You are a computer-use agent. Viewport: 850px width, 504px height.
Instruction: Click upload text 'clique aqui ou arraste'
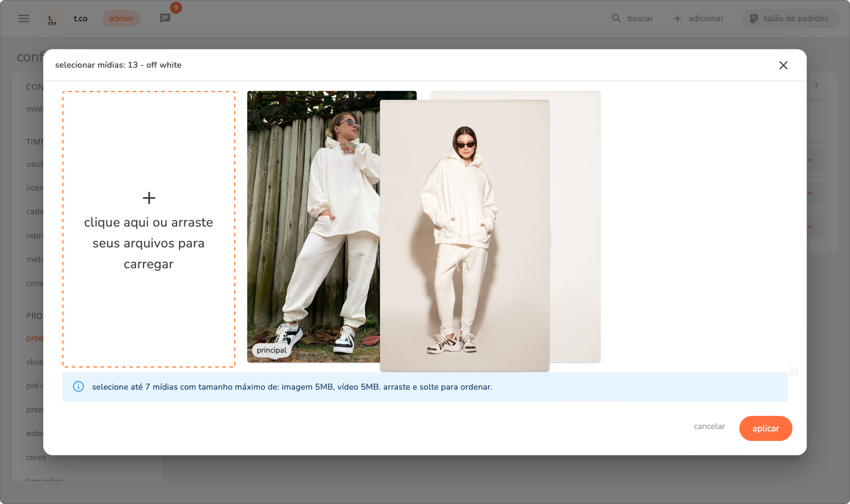(148, 223)
